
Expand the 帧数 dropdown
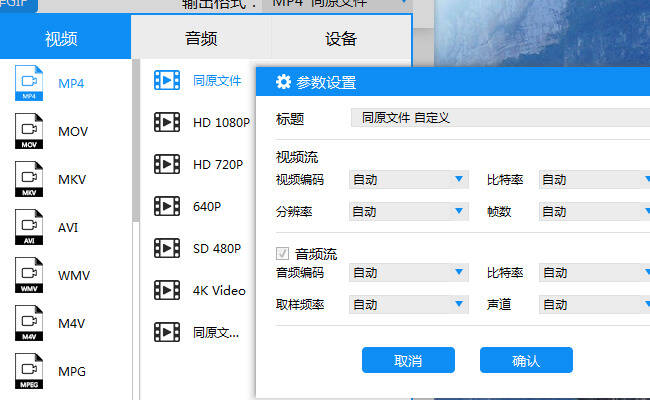tap(594, 211)
